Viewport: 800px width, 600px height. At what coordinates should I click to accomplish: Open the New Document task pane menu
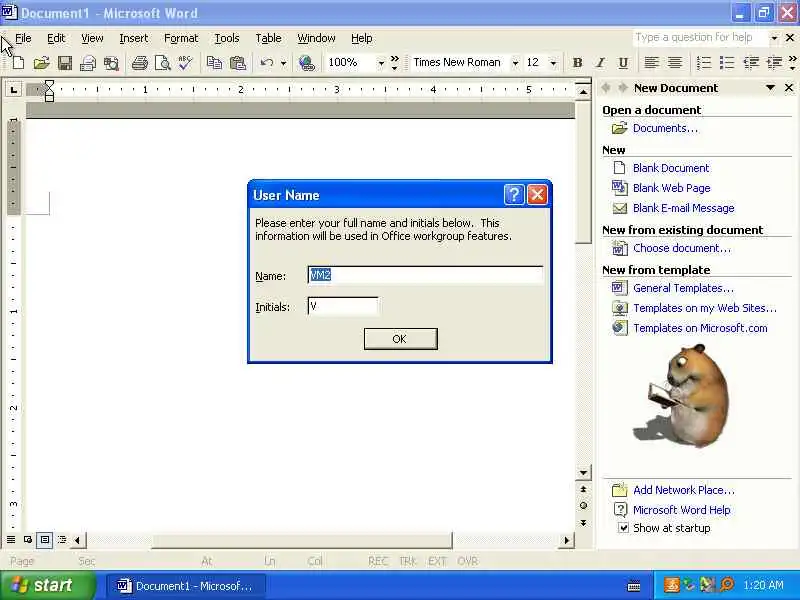[x=770, y=88]
